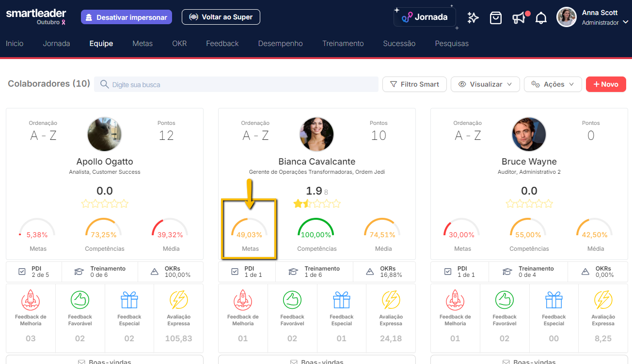Viewport: 632px width, 364px height.
Task: Click Bianca Cavalcante's PDI checklist icon
Action: [x=235, y=272]
